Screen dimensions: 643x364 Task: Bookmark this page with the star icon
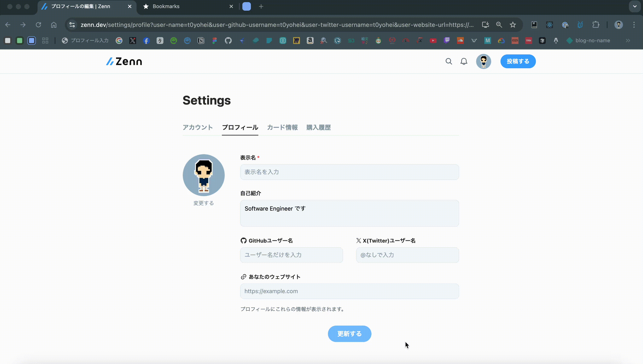click(x=513, y=25)
